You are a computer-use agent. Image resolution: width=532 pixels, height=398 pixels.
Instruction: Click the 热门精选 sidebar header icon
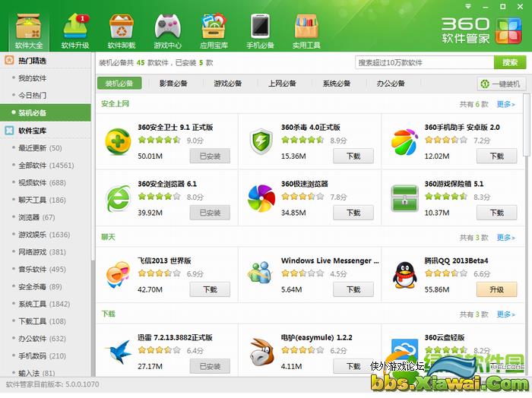[9, 60]
